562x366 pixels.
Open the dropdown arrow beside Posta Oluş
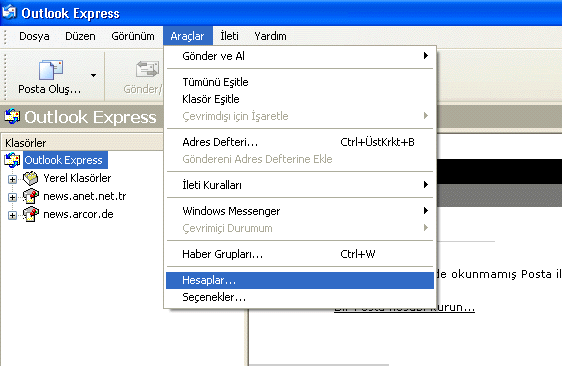tap(94, 75)
